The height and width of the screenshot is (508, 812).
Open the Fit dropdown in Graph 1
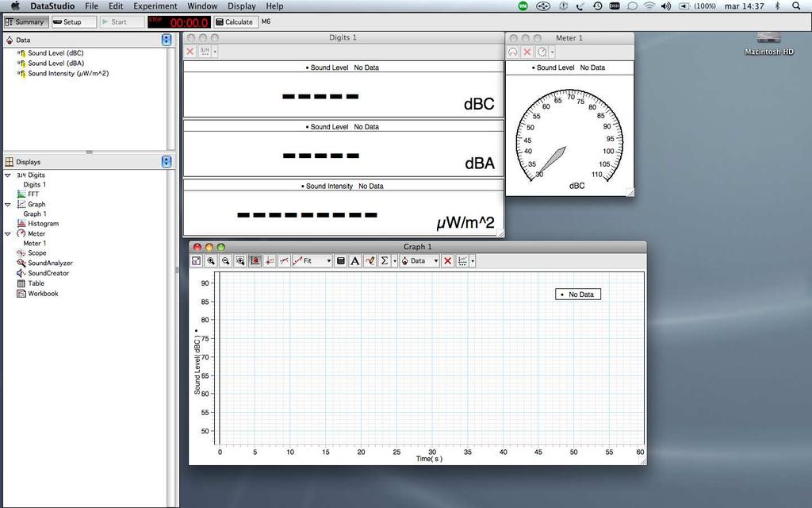click(312, 260)
